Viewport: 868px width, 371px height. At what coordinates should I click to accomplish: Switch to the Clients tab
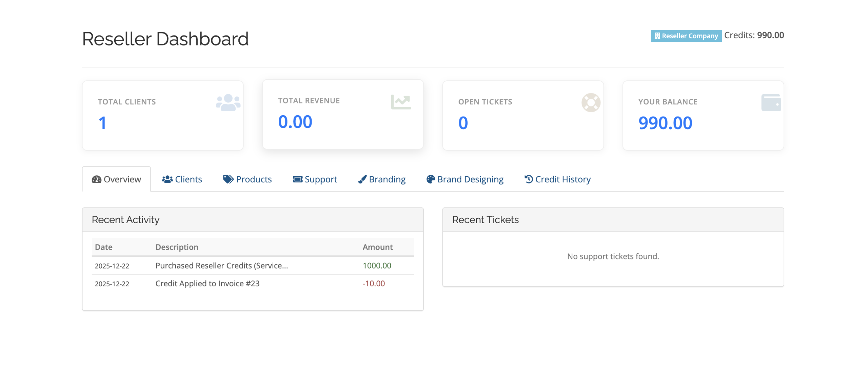[182, 179]
